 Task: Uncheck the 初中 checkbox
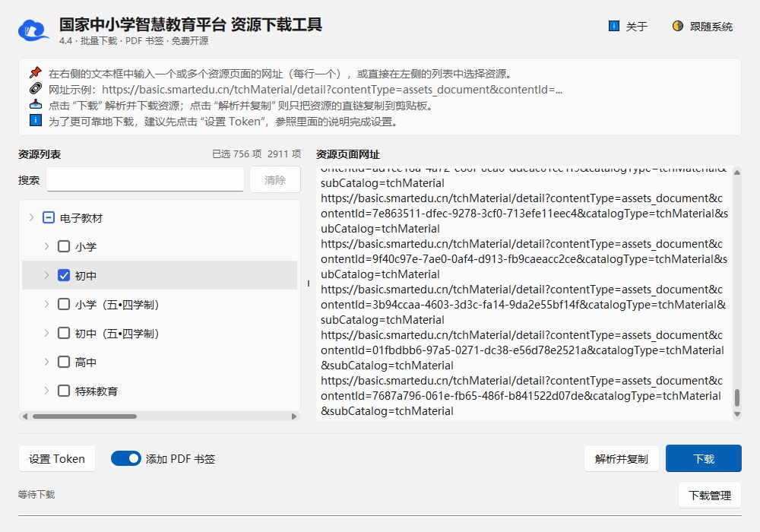click(x=64, y=275)
